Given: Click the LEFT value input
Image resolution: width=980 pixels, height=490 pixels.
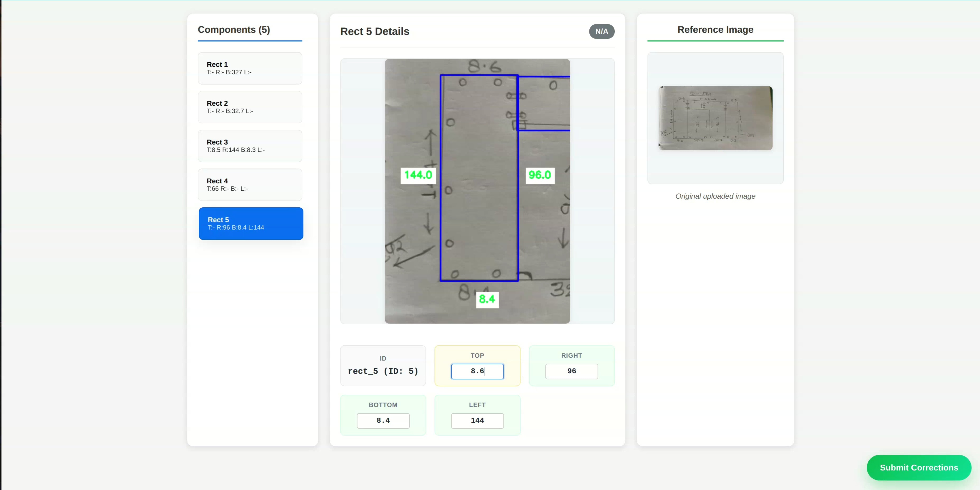Looking at the screenshot, I should click(477, 421).
